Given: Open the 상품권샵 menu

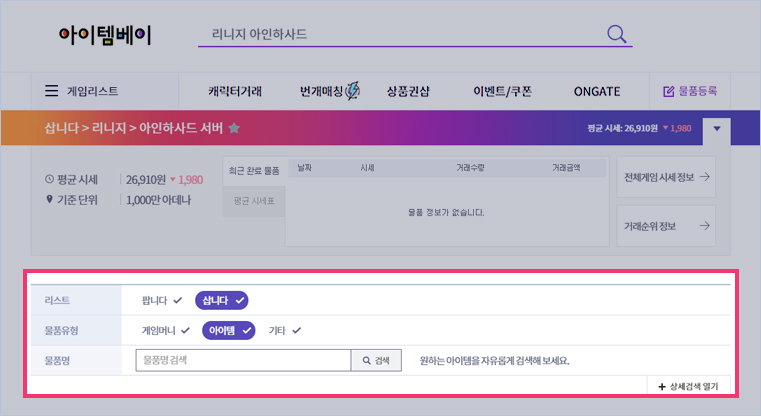Looking at the screenshot, I should (x=408, y=91).
